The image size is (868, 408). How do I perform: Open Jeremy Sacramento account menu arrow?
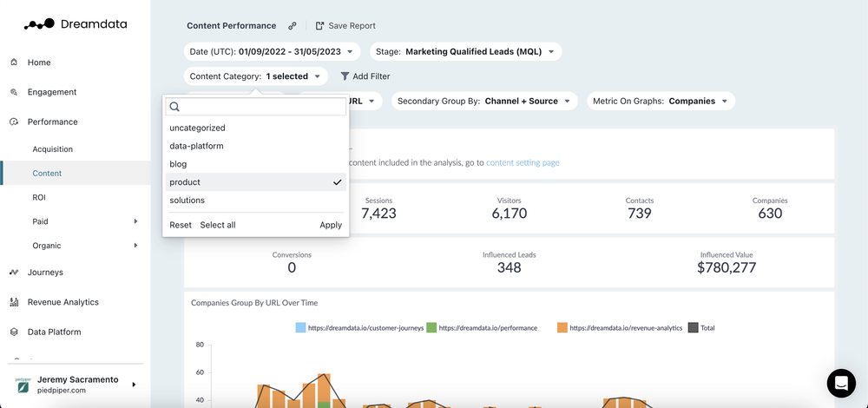[134, 385]
